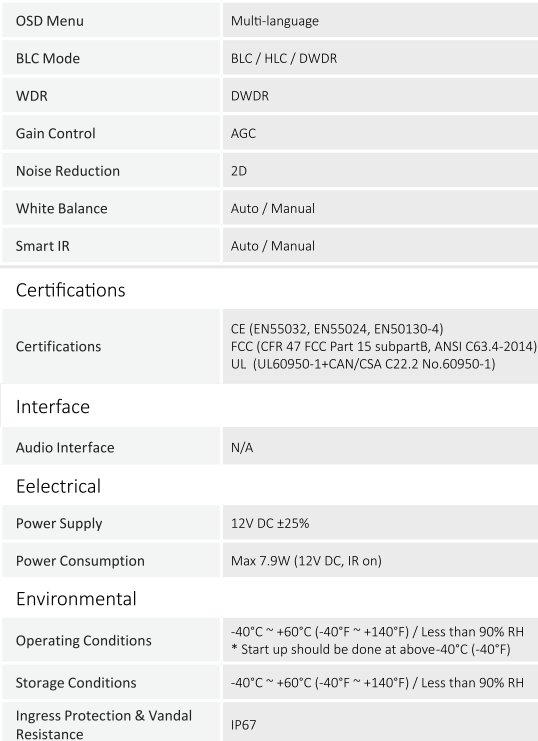Click the Max 7.9W power consumption value
Image resolution: width=538 pixels, height=741 pixels.
306,561
